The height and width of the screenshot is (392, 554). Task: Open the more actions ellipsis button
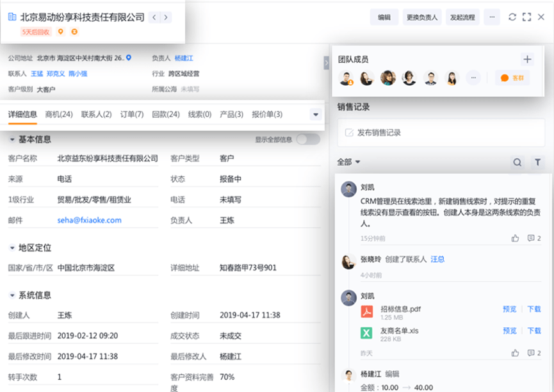coord(492,17)
